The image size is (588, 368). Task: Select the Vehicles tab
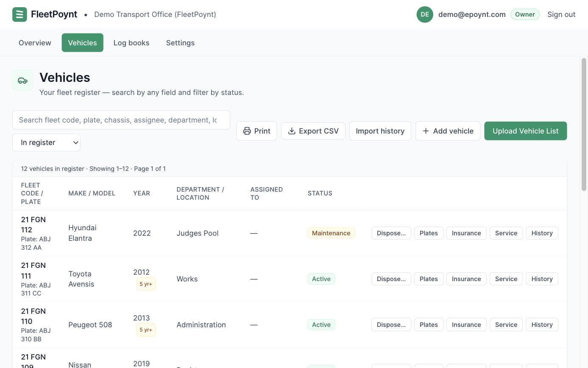click(x=82, y=43)
